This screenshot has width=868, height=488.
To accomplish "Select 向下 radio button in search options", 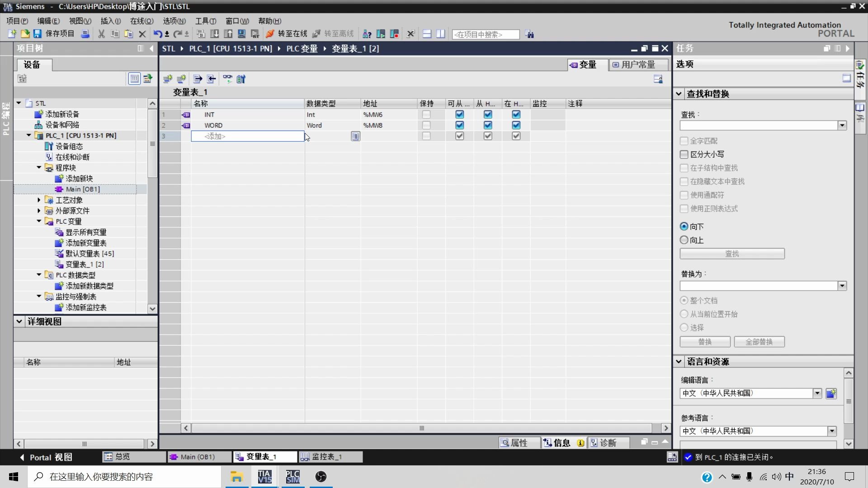I will pyautogui.click(x=684, y=226).
